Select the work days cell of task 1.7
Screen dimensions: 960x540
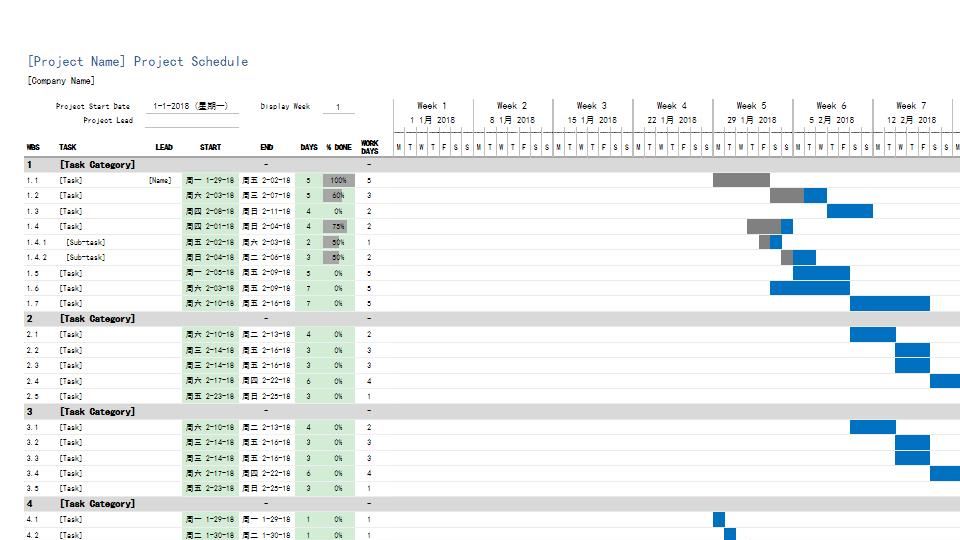[x=369, y=304]
